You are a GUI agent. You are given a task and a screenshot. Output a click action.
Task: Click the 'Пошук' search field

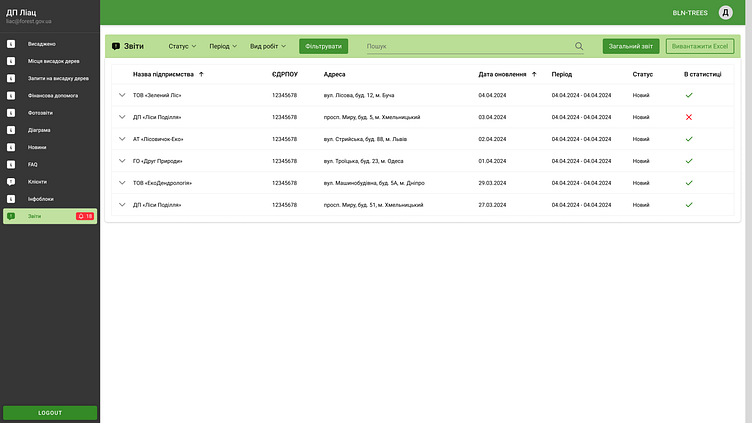tap(465, 46)
